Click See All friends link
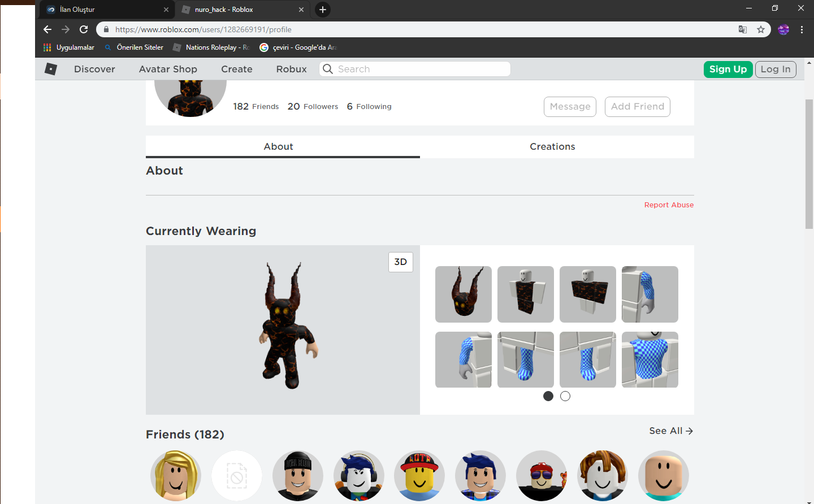The image size is (814, 504). [671, 431]
